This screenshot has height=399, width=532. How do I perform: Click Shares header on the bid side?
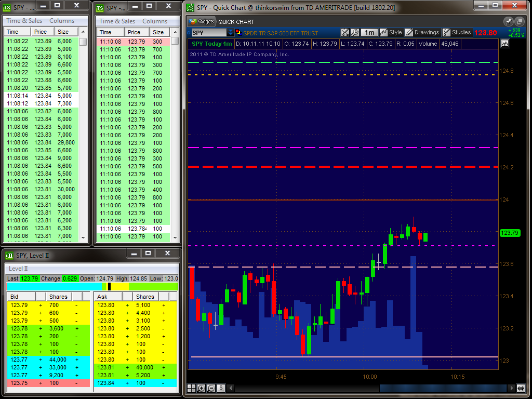tap(59, 297)
